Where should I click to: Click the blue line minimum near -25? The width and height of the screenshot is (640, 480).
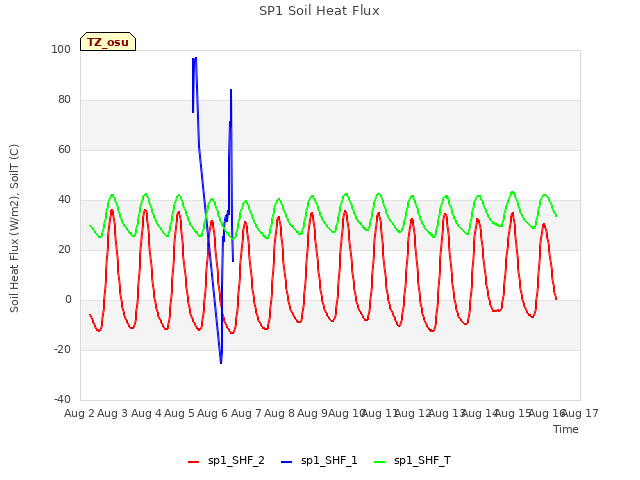click(x=221, y=362)
